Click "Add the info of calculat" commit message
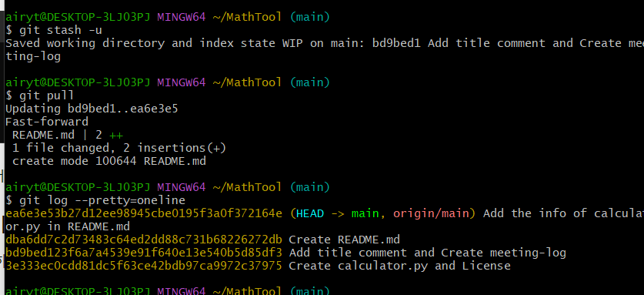Screen dimensions: 644x295 563,213
